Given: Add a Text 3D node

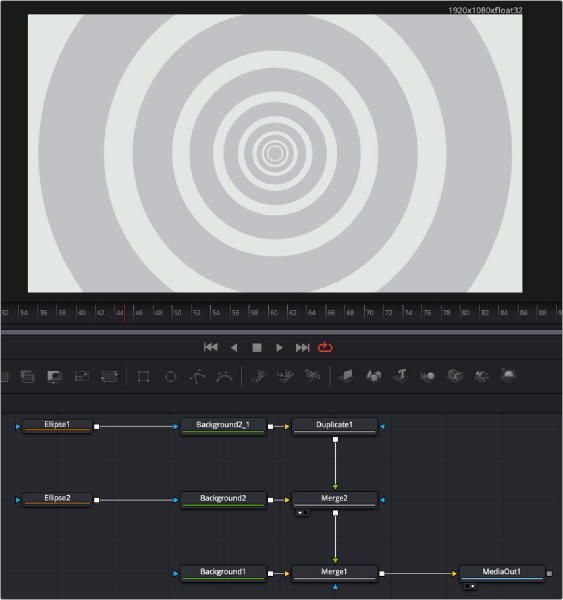Looking at the screenshot, I should [x=401, y=375].
